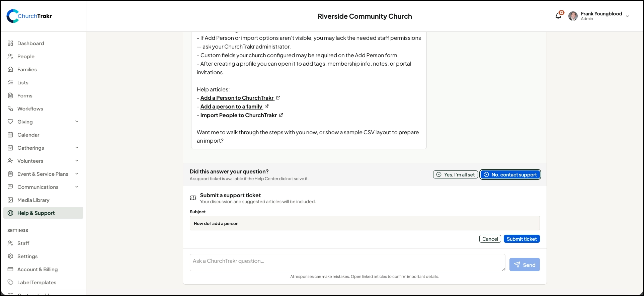Navigate to Lists

coord(43,82)
